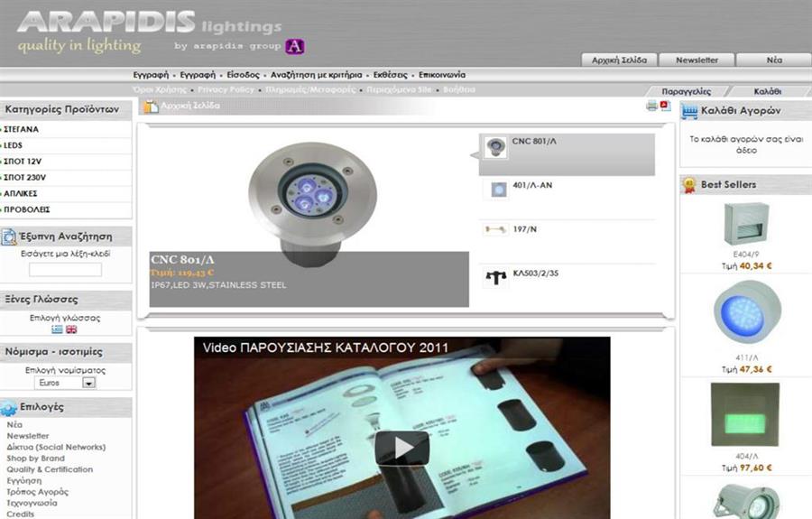Open the Privacy Policy link
The height and width of the screenshot is (519, 812).
(x=226, y=89)
